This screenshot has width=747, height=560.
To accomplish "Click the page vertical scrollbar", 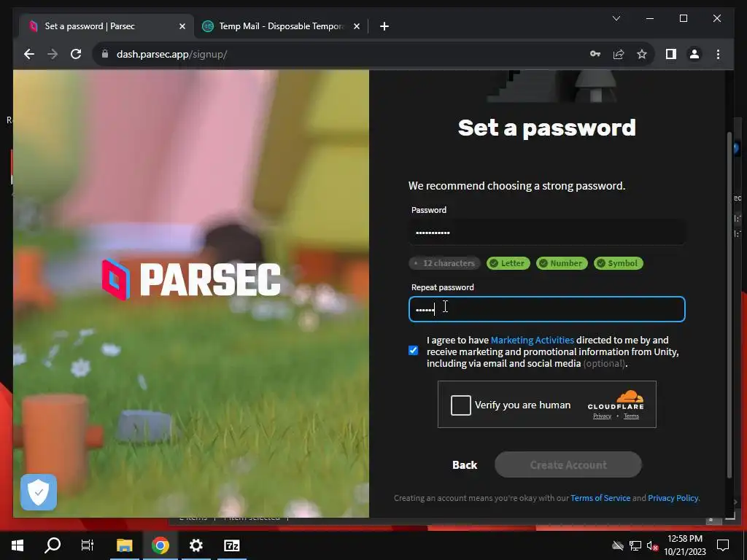I will tap(729, 305).
